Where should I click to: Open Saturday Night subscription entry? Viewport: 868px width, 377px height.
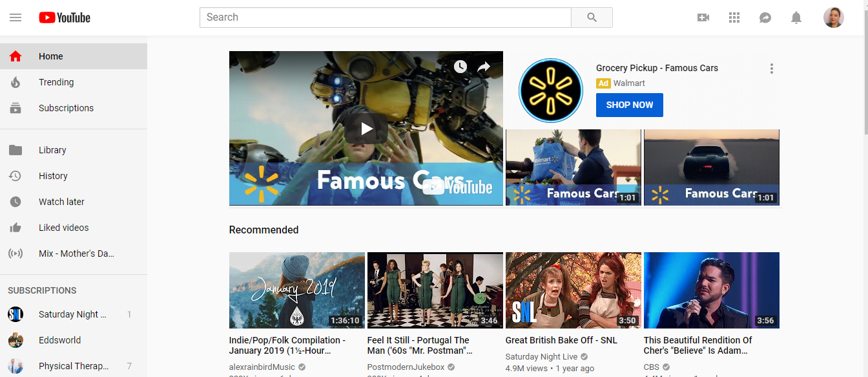[74, 314]
